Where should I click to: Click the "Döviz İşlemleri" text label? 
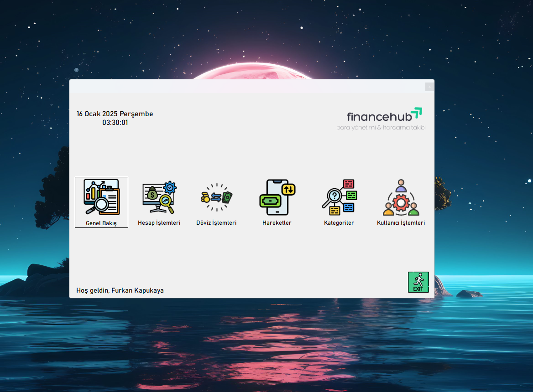(x=216, y=223)
